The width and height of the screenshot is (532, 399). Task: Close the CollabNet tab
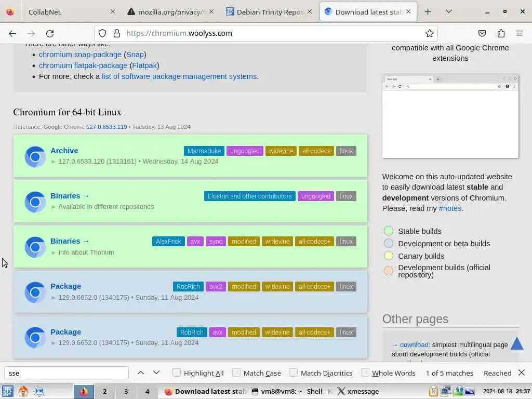113,11
